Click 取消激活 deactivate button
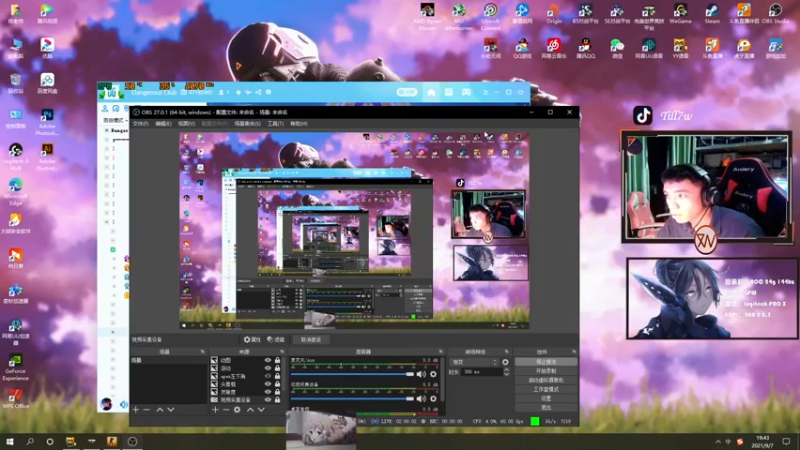The width and height of the screenshot is (800, 450). point(311,339)
